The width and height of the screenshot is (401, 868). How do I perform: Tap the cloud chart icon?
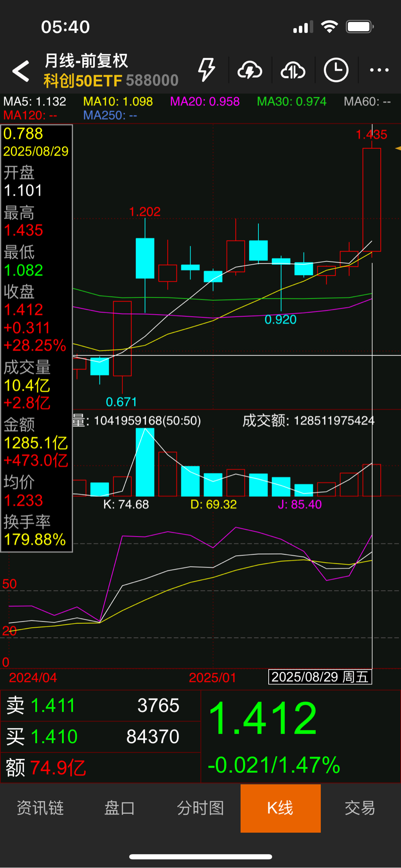(x=293, y=70)
